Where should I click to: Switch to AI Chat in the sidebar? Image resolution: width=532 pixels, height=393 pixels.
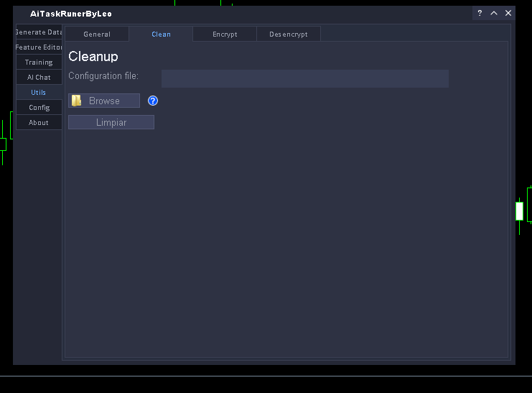click(39, 78)
